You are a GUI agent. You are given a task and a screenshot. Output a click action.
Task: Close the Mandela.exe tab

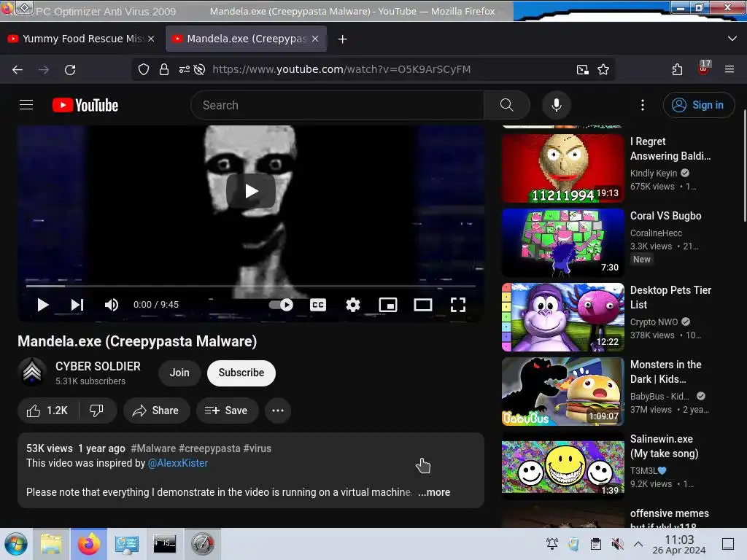(315, 39)
